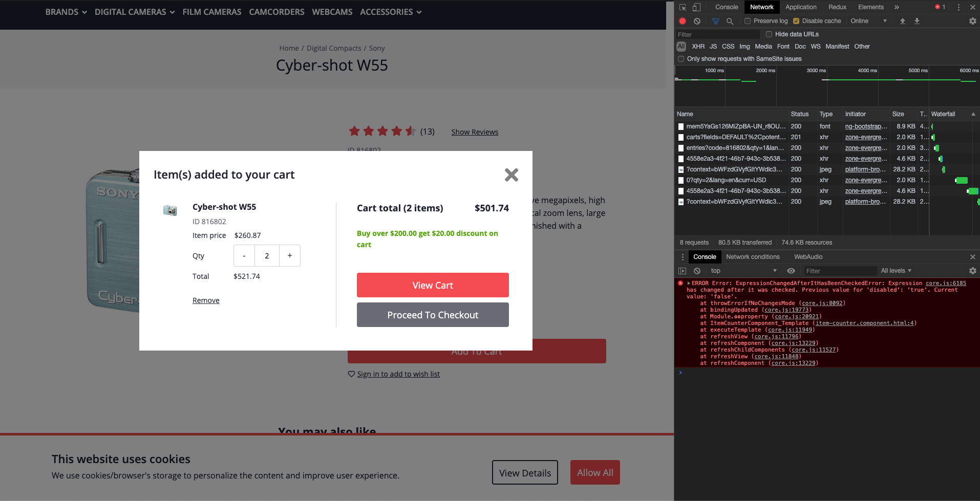Check Hide data URLs
Viewport: 980px width, 501px height.
770,34
